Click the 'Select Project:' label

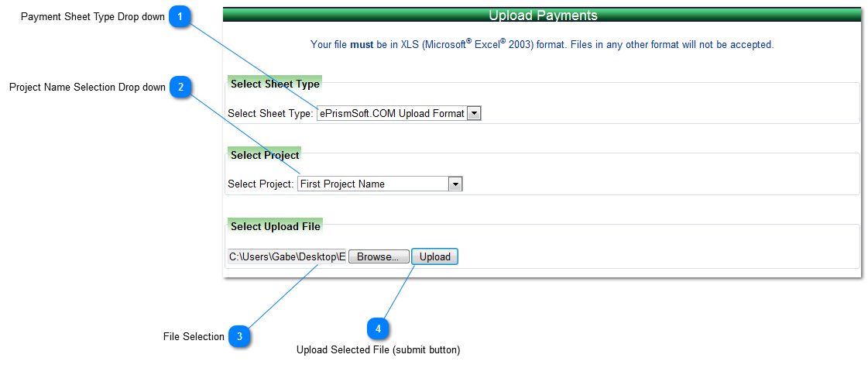(261, 184)
